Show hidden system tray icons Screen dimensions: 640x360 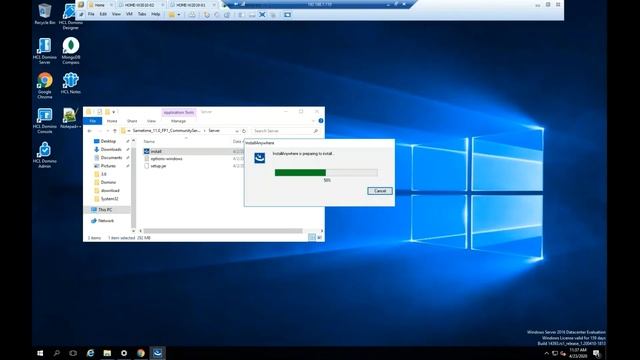tap(547, 353)
